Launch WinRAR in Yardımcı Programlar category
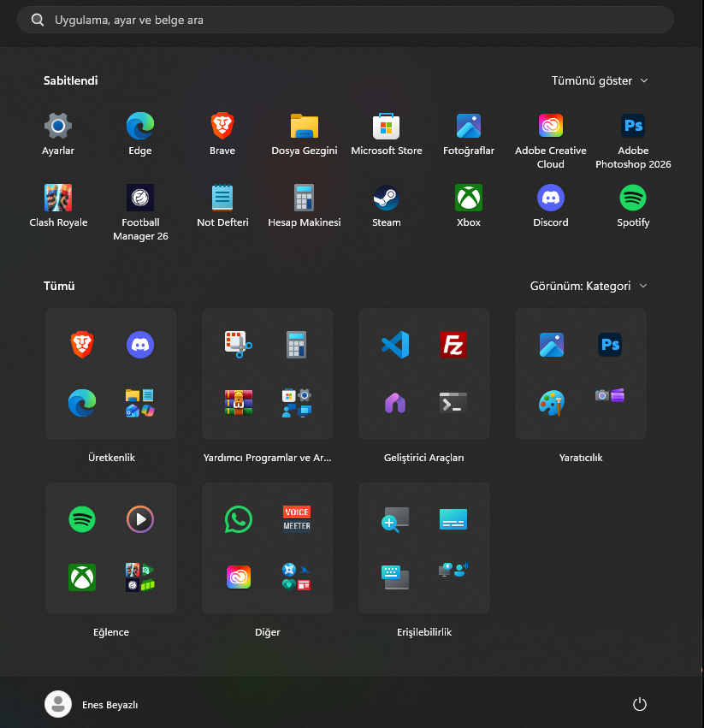Viewport: 704px width, 728px height. tap(239, 403)
